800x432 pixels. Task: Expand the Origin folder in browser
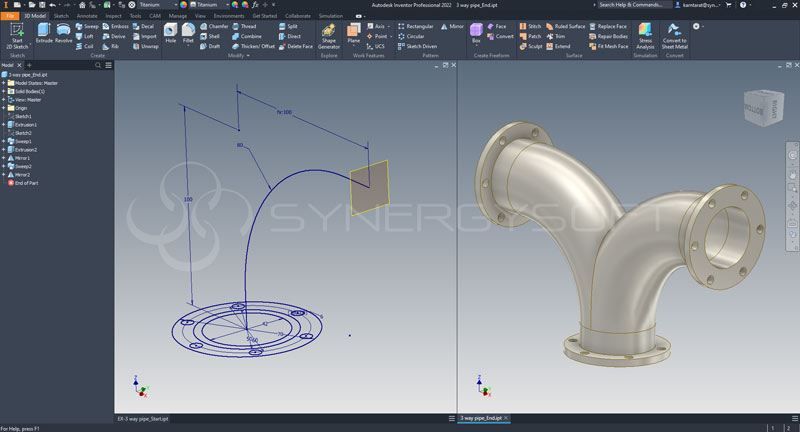pyautogui.click(x=3, y=107)
